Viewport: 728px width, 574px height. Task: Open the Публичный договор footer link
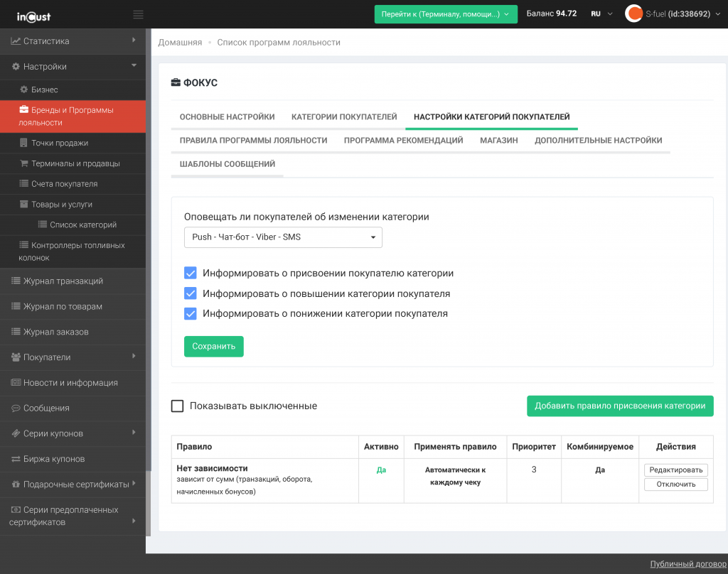pos(687,564)
